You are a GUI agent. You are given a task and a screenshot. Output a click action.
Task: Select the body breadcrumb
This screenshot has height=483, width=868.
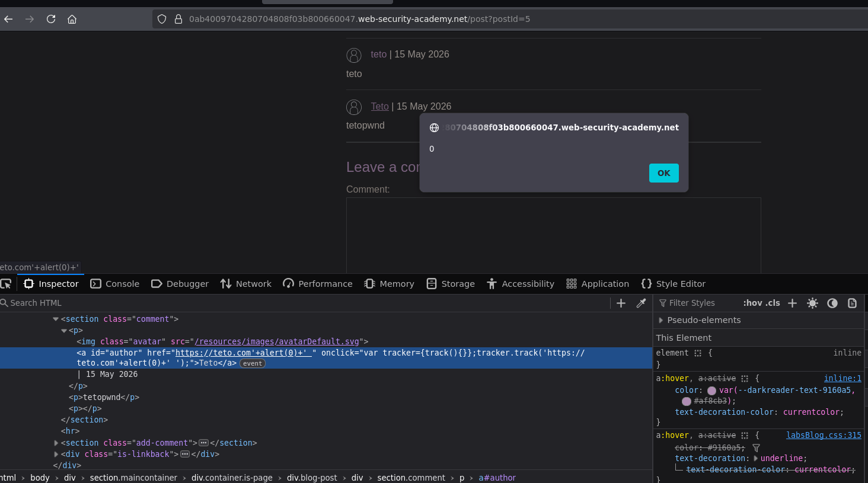click(x=40, y=478)
